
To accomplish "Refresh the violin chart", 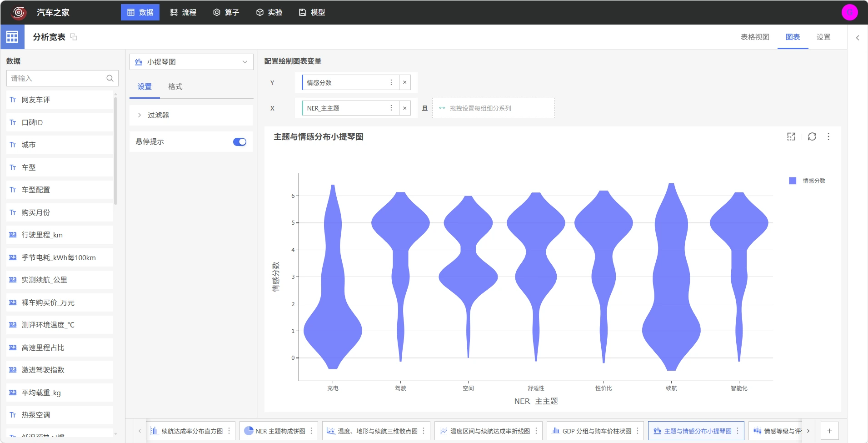I will tap(812, 136).
